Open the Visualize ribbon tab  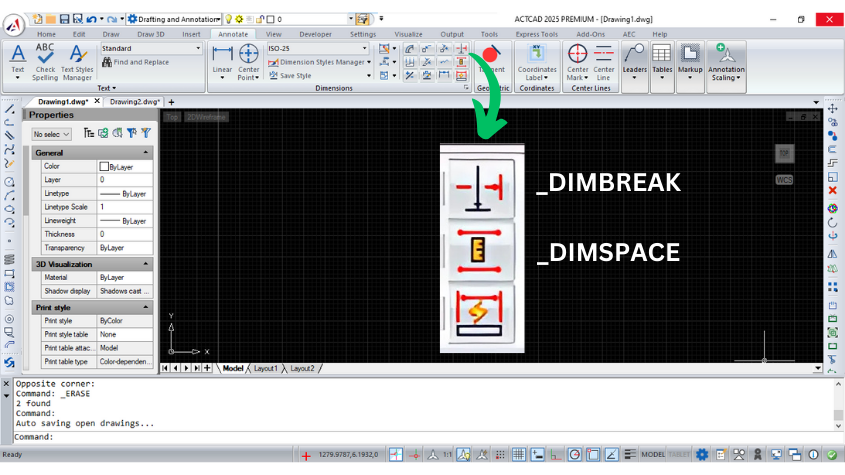408,34
